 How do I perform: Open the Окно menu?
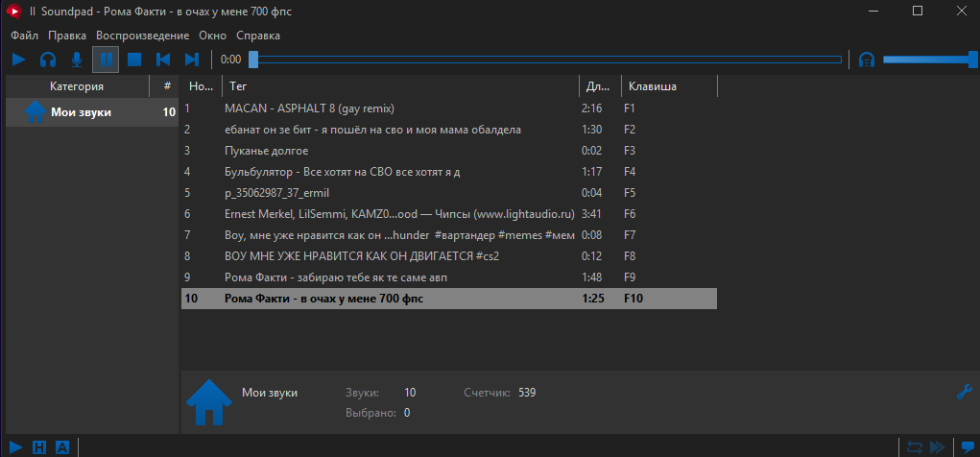click(212, 36)
